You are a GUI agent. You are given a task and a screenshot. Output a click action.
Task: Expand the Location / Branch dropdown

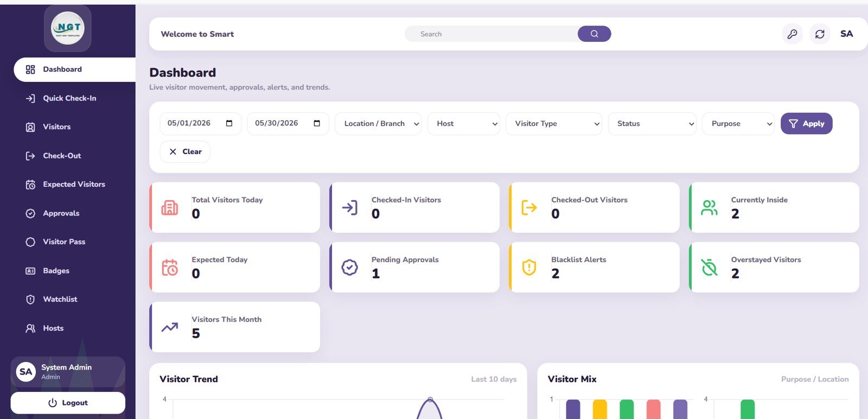tap(378, 124)
